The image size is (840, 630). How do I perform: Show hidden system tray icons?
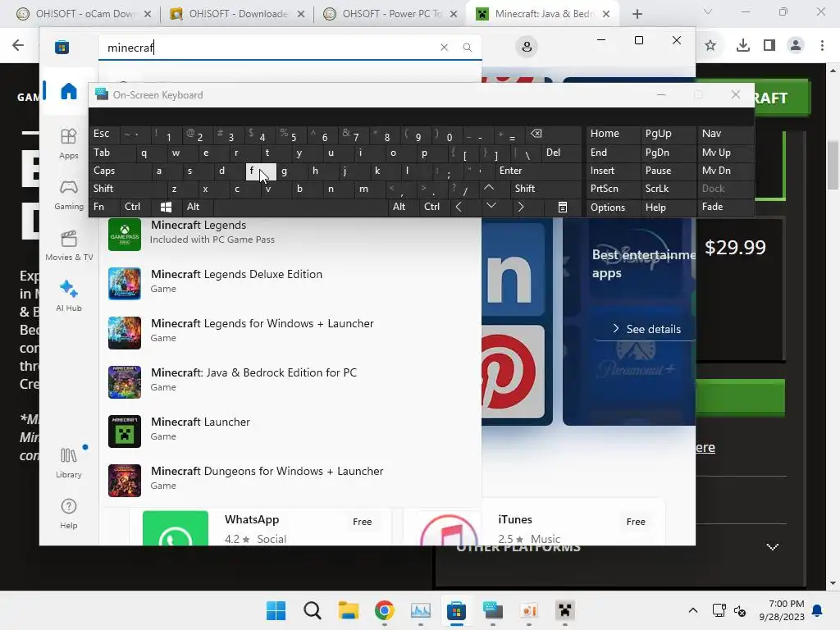[x=692, y=610]
